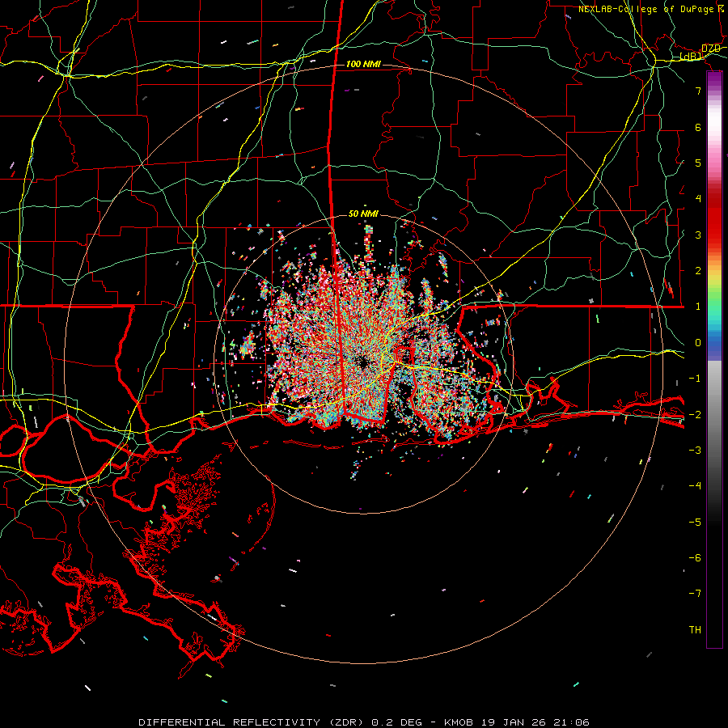Select the -1 value on dB scale
The height and width of the screenshot is (728, 728).
(x=695, y=379)
